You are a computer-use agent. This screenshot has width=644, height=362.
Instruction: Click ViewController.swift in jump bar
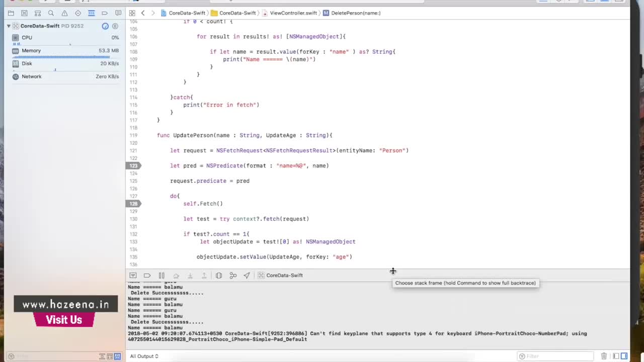point(289,13)
